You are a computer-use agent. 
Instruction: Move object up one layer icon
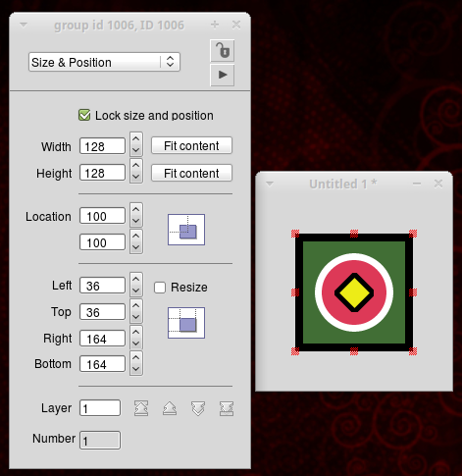pos(170,408)
